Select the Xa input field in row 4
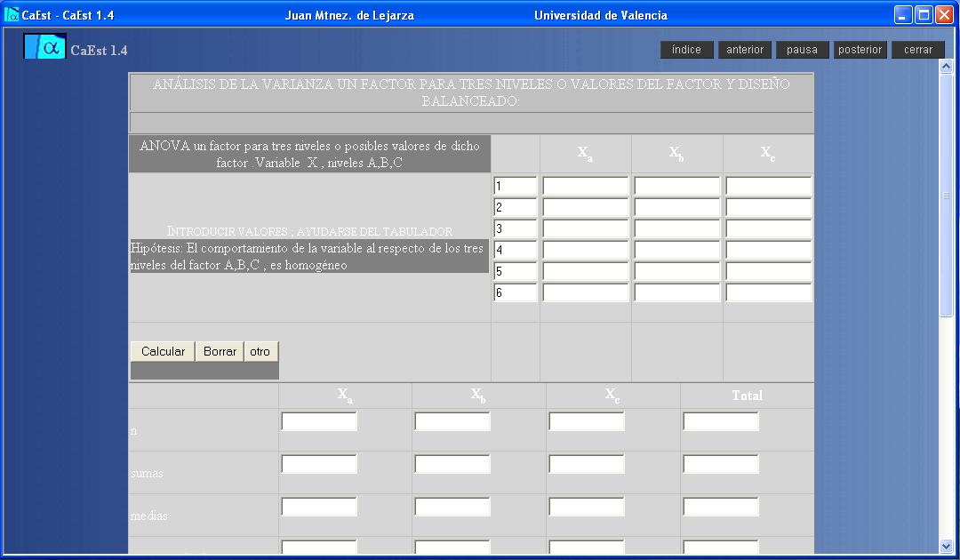This screenshot has height=560, width=960. click(585, 250)
